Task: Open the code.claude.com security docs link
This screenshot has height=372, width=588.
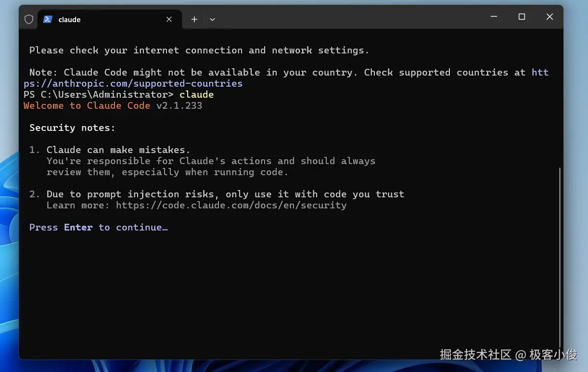Action: tap(231, 205)
